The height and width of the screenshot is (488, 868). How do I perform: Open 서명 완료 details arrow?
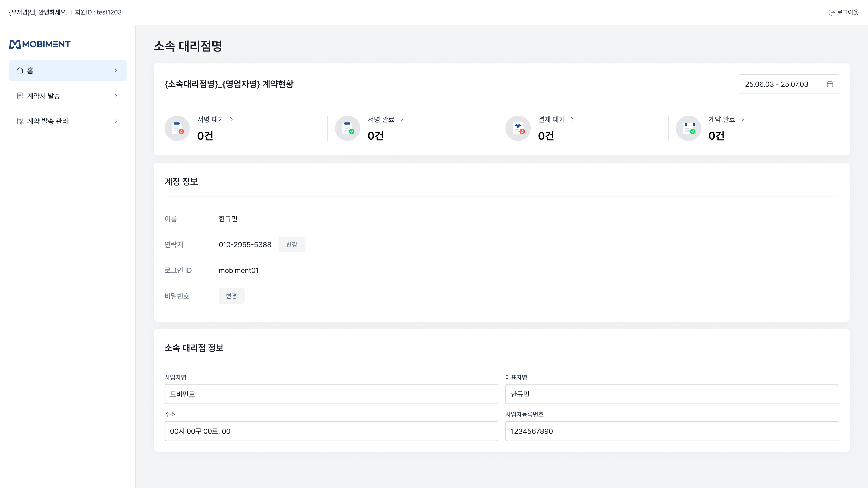pos(402,119)
